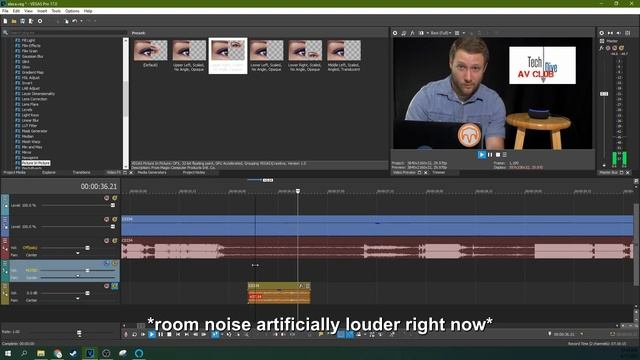The height and width of the screenshot is (360, 640).
Task: Click the Video Output FX icon in preview toolbar
Action: tap(412, 33)
